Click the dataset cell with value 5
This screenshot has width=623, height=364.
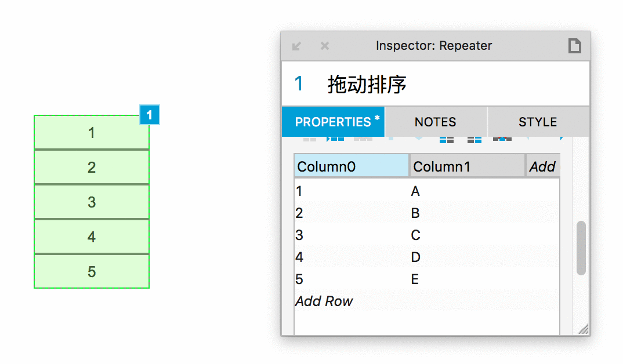coord(299,279)
